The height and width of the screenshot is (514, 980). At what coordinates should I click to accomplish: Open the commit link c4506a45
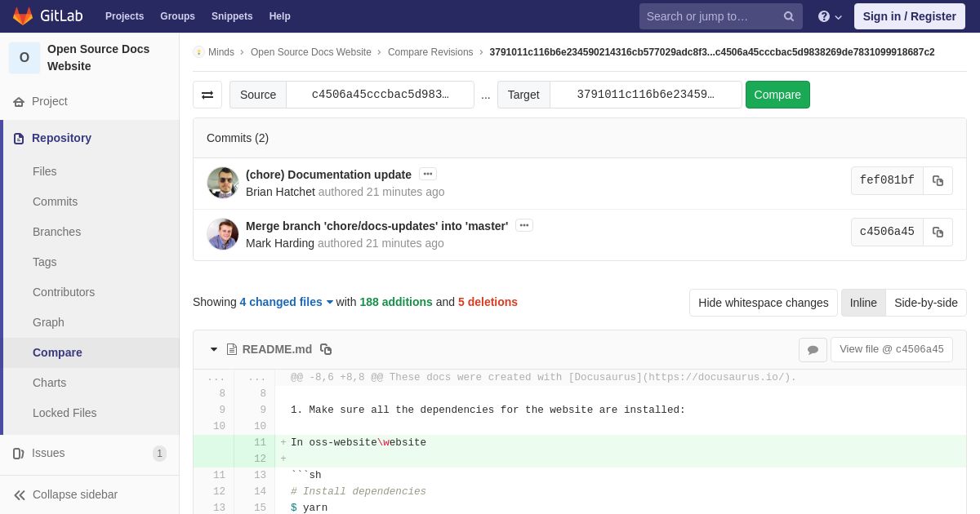[x=887, y=232]
